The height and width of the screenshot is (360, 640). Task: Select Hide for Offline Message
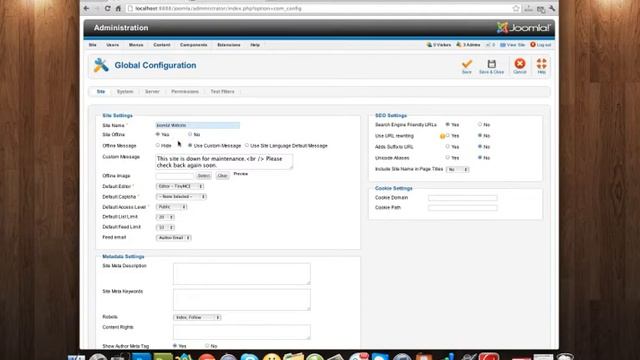pos(158,145)
